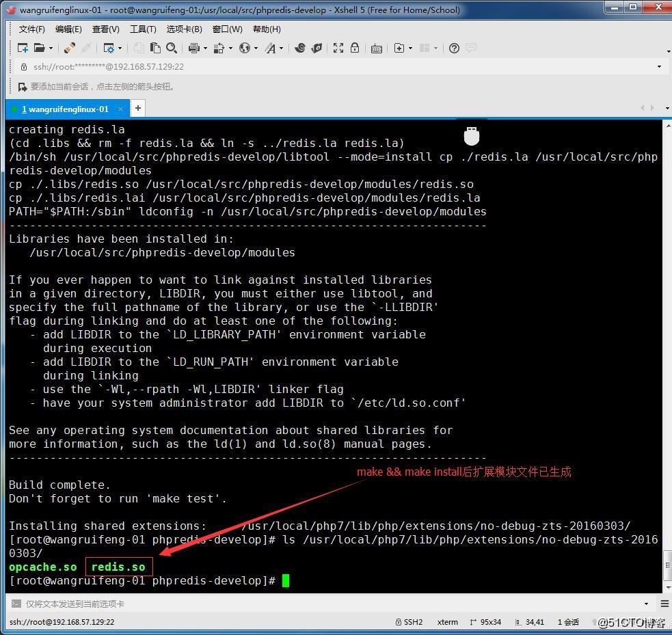
Task: Open the 选项卡(B) menu
Action: [x=185, y=29]
